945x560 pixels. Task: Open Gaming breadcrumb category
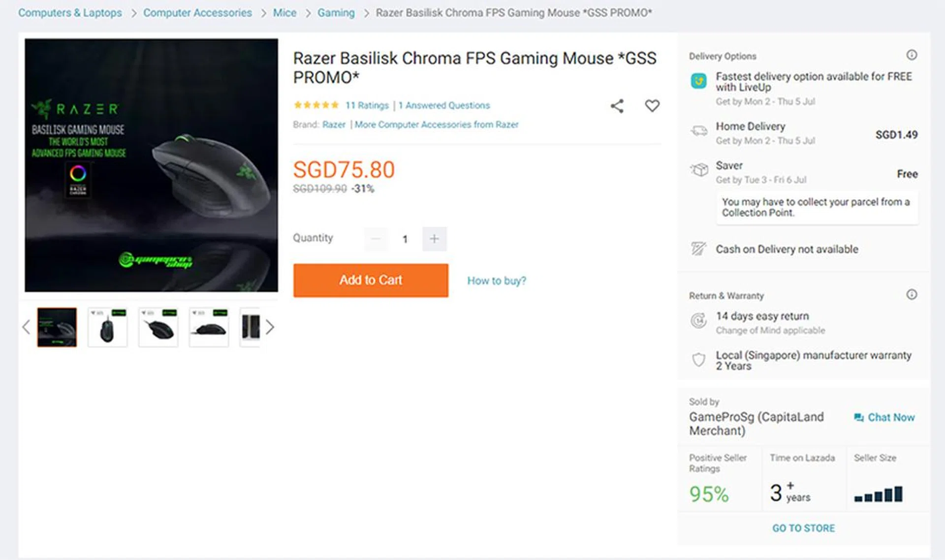coord(336,13)
